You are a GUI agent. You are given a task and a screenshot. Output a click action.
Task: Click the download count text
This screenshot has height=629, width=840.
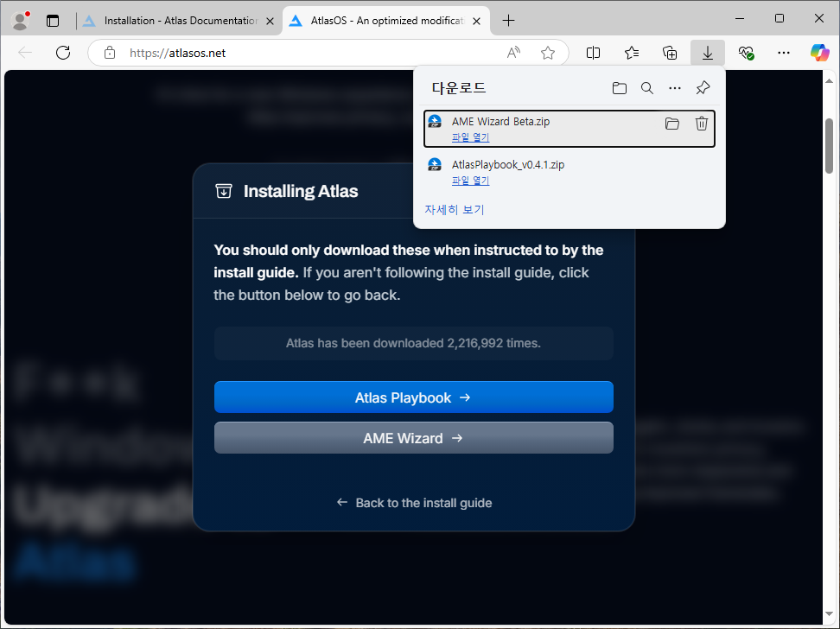(414, 343)
